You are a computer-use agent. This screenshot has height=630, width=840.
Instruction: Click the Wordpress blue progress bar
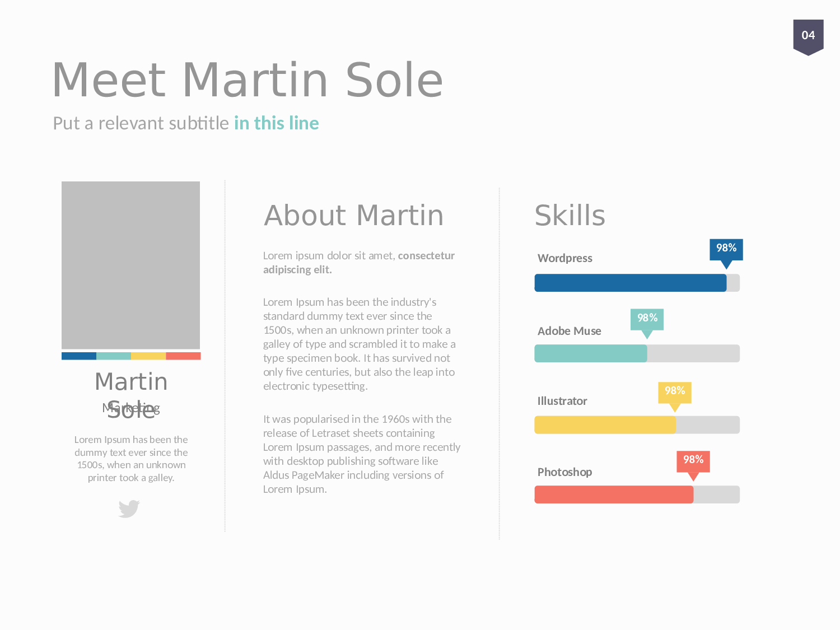(630, 283)
